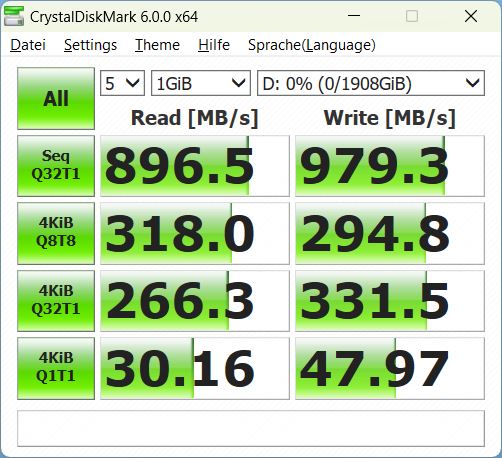Open the Theme menu
Screen dimensions: 502x458
[x=157, y=45]
